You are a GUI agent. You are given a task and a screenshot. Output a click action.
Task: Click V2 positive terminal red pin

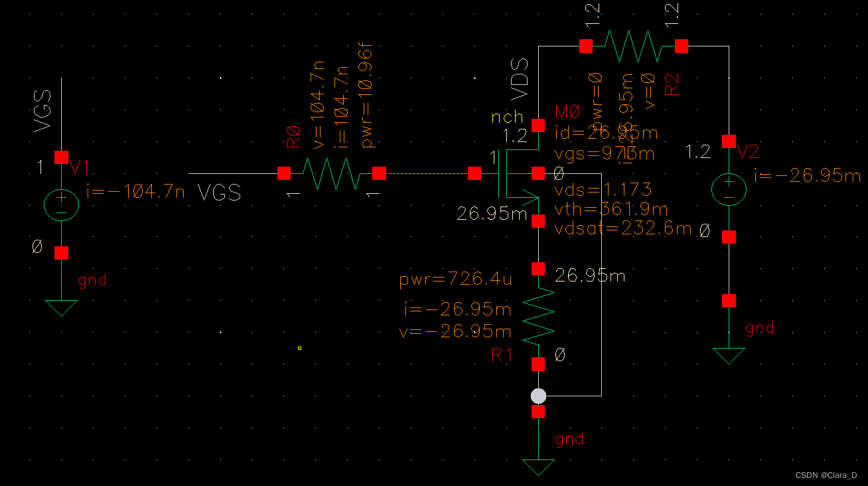[x=729, y=141]
